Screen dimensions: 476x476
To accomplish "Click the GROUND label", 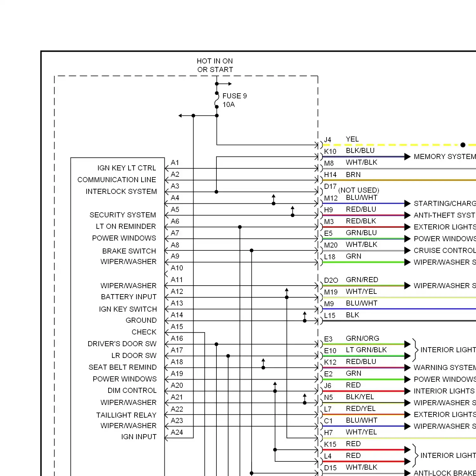I will (x=141, y=320).
